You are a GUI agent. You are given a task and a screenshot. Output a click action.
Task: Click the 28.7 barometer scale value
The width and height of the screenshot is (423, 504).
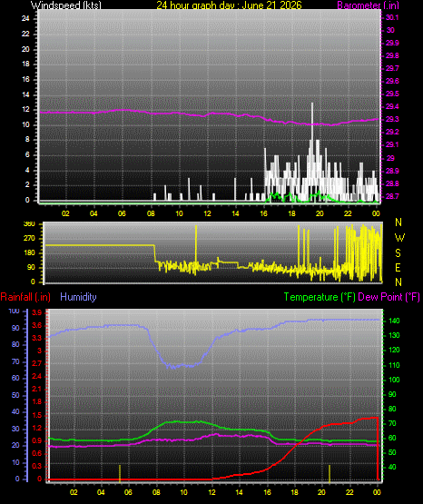click(x=392, y=196)
